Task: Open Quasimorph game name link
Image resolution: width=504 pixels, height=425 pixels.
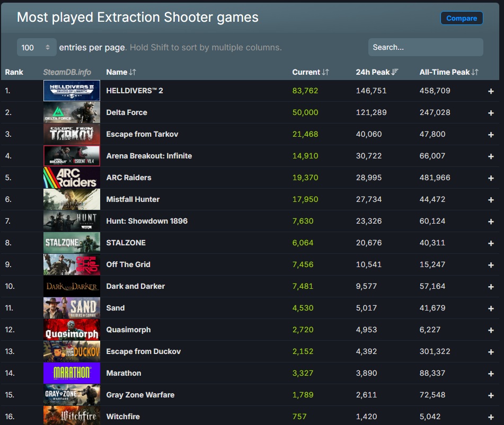Action: 128,330
